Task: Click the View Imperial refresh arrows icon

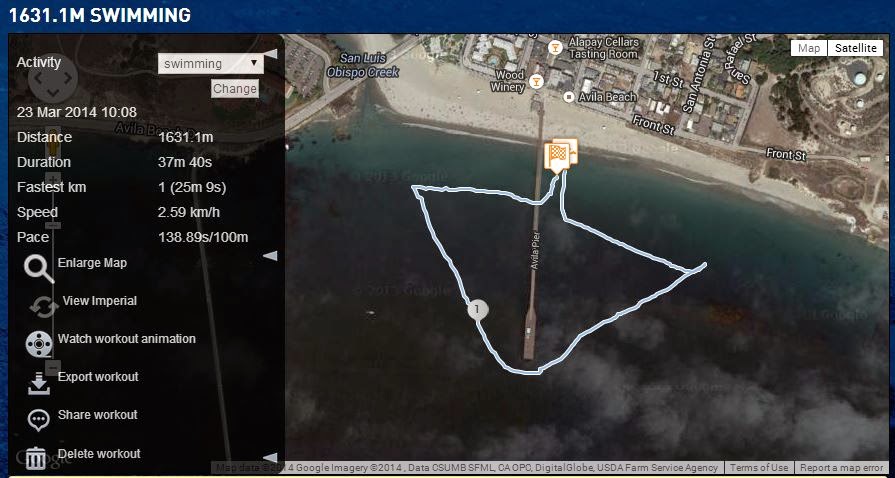Action: pyautogui.click(x=44, y=307)
